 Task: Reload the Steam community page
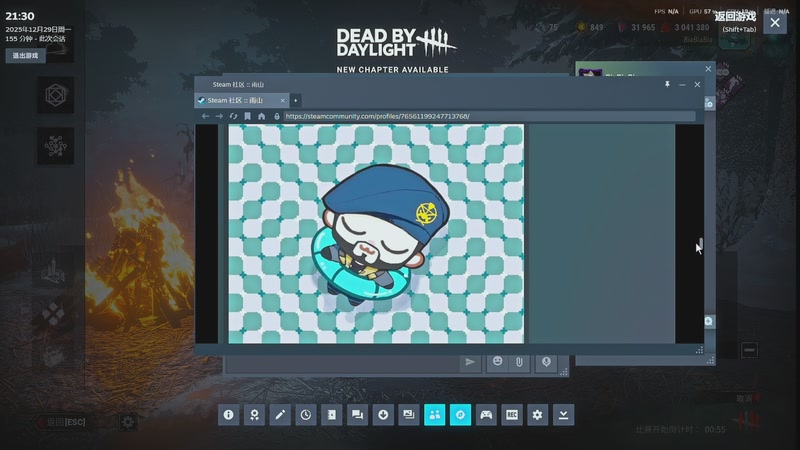pos(233,116)
